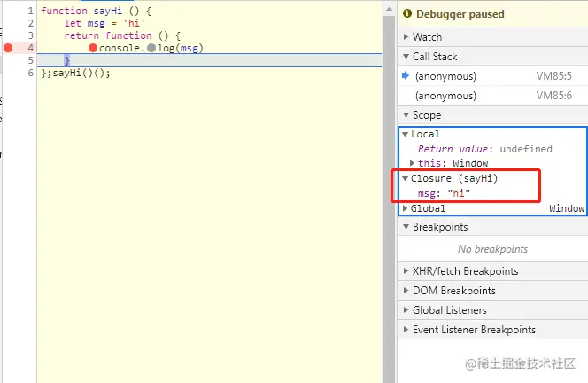Click the vertical scrollbar track in the editor
This screenshot has width=588, height=383.
tap(389, 199)
